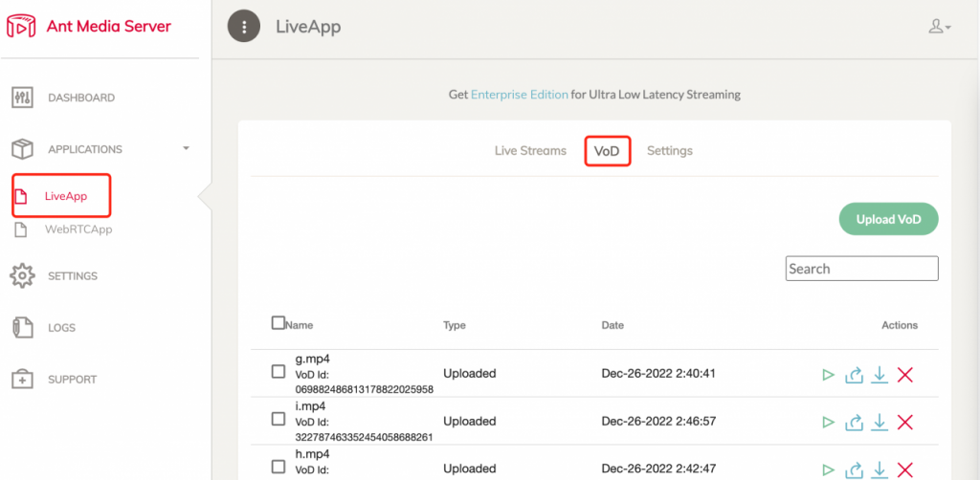The image size is (980, 480).
Task: Open the three-dot menu beside LiveApp title
Action: [244, 27]
